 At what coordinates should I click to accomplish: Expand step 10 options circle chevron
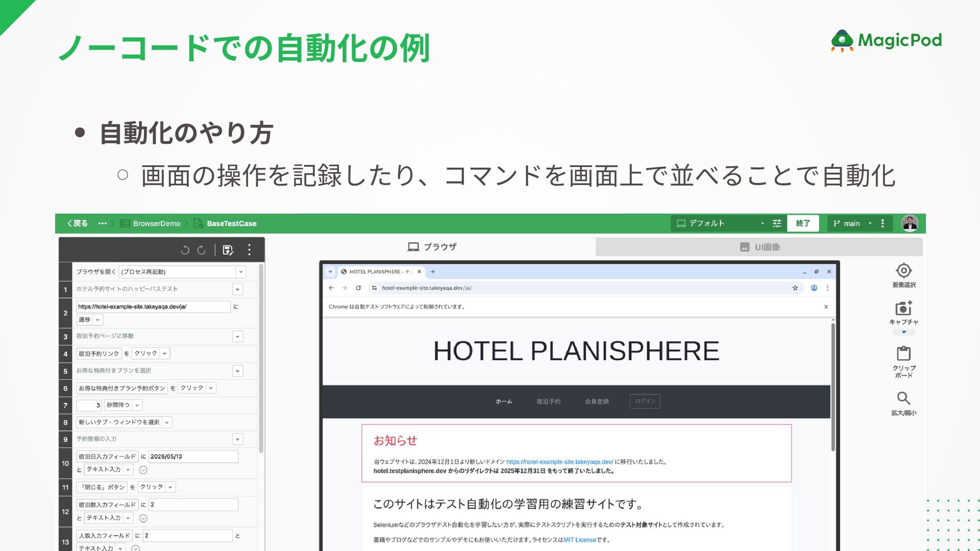tap(143, 470)
